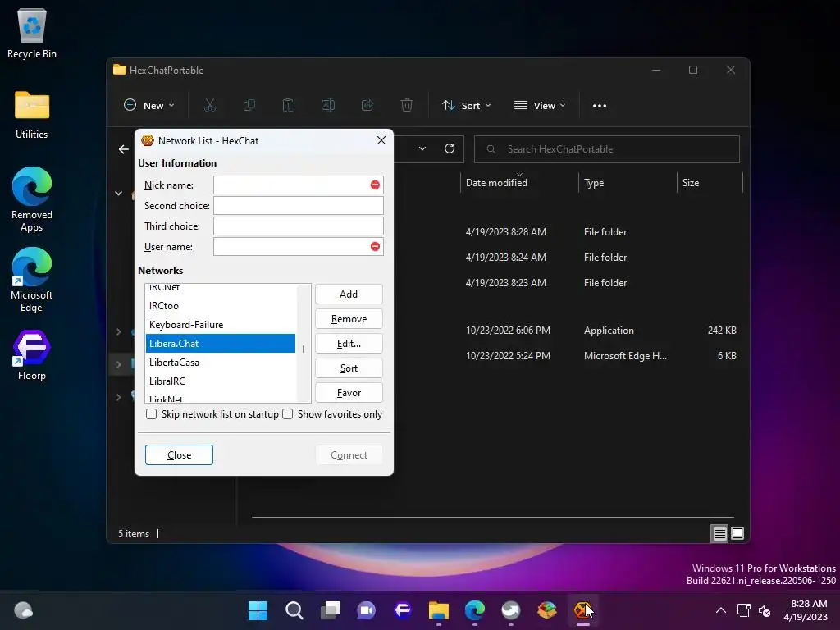Click the Copy icon in Explorer toolbar

point(249,106)
